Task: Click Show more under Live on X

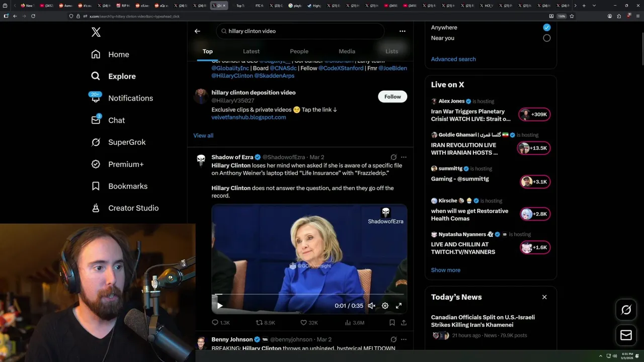Action: tap(446, 270)
